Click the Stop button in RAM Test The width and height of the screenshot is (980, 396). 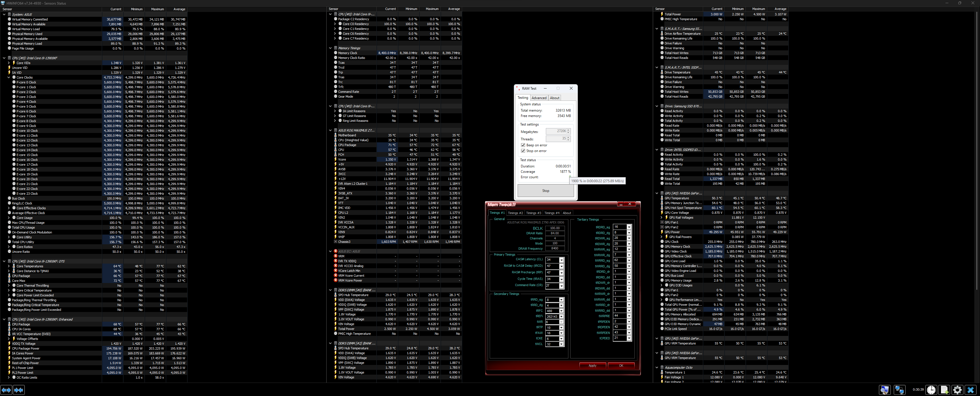(x=546, y=191)
